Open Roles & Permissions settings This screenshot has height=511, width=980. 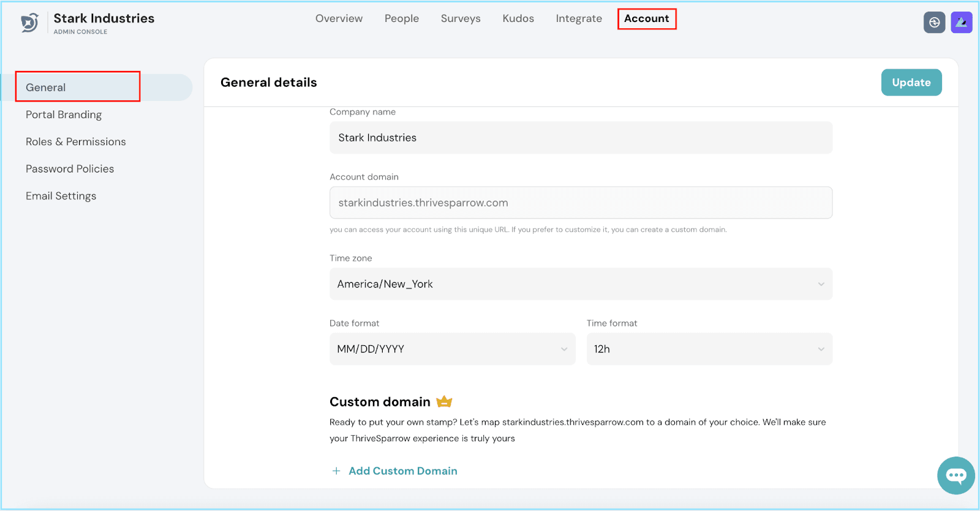click(76, 141)
